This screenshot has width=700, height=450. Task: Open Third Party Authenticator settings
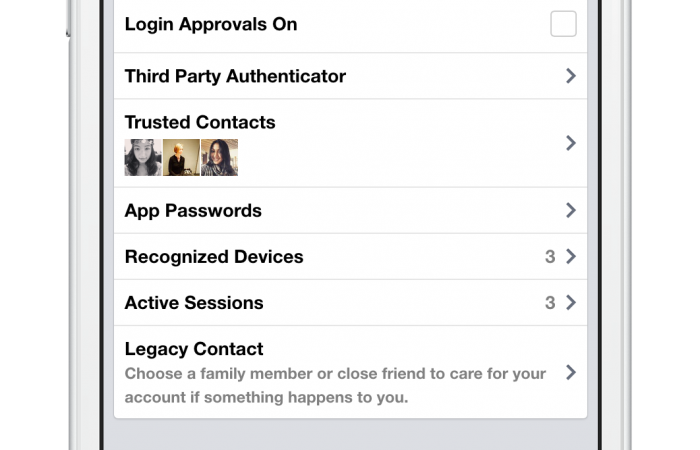coord(235,76)
